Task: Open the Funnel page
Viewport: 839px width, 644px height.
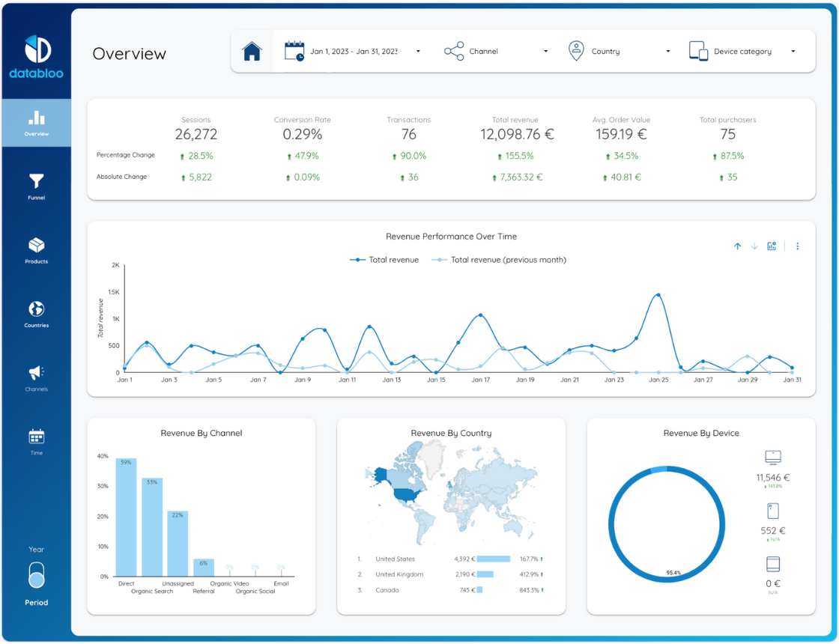Action: [x=37, y=186]
